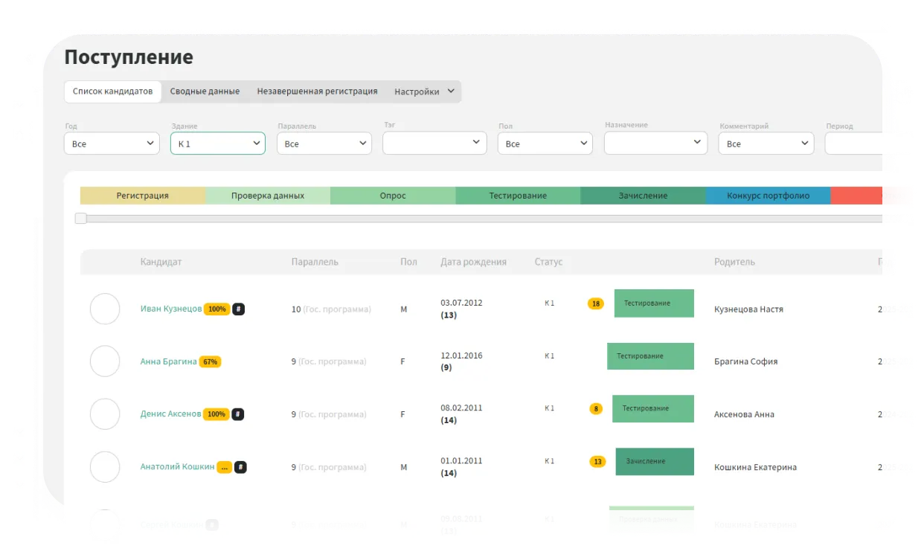The image size is (924, 560).
Task: Select the avatar circle for Анна Брагина
Action: tap(105, 361)
